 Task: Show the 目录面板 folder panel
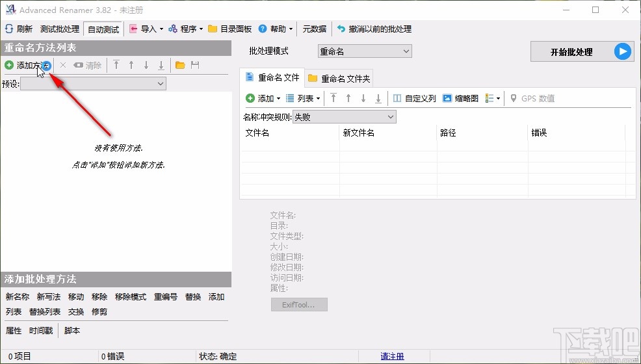click(x=229, y=29)
